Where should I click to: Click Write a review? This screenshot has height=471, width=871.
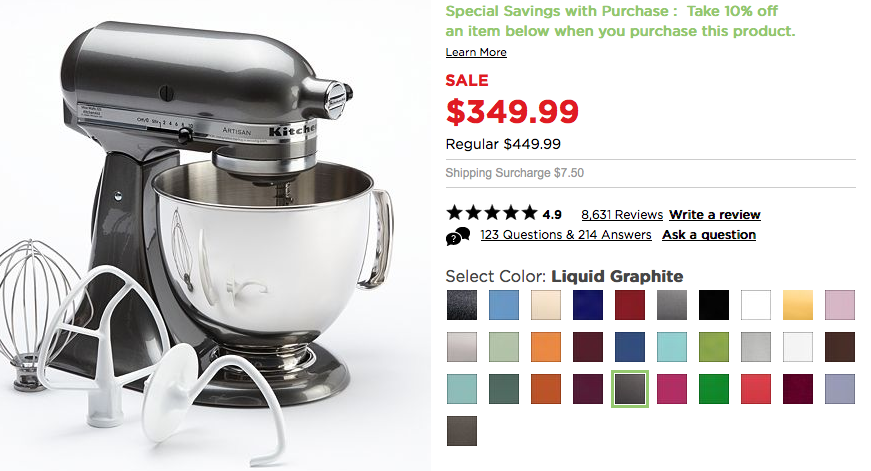(715, 214)
